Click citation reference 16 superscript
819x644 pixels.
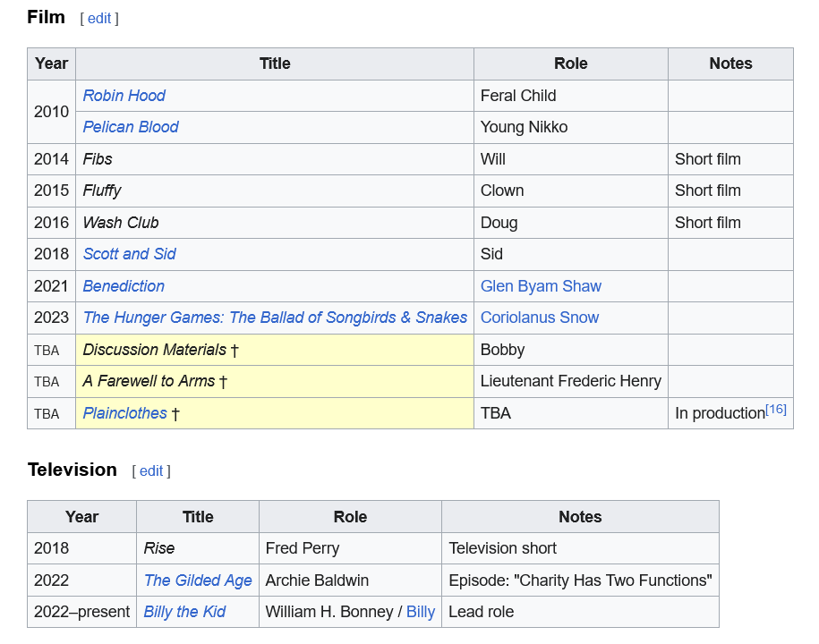pos(775,410)
